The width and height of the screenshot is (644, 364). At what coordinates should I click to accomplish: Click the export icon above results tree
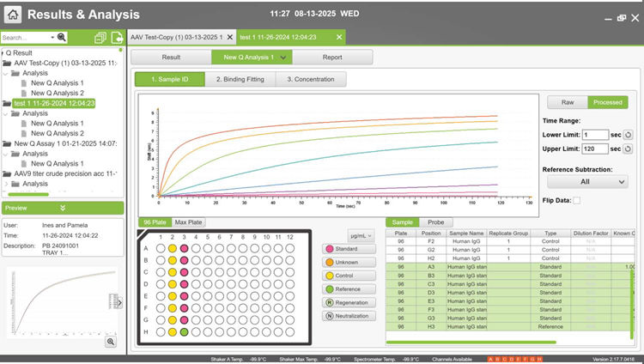coord(116,38)
